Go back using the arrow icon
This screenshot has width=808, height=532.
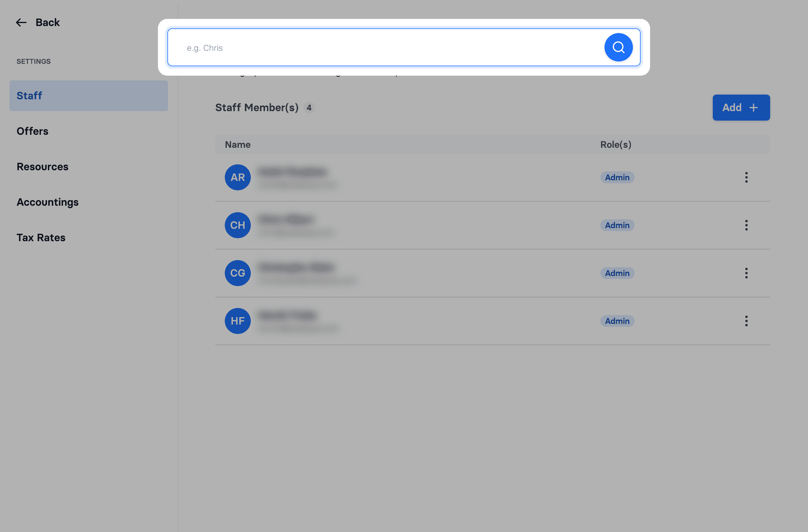tap(21, 22)
